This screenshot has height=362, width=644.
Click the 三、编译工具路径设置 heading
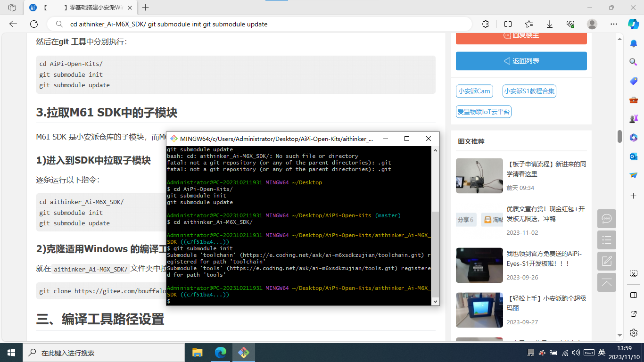[100, 319]
